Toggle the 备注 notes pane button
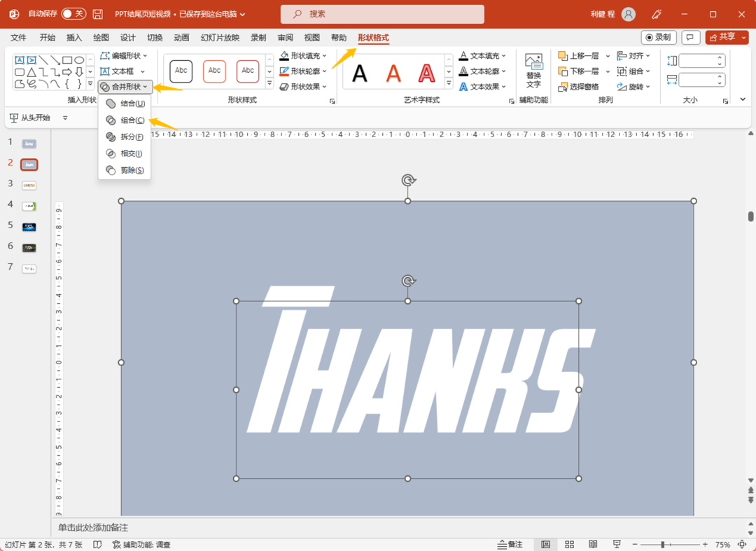756x551 pixels. click(x=510, y=544)
